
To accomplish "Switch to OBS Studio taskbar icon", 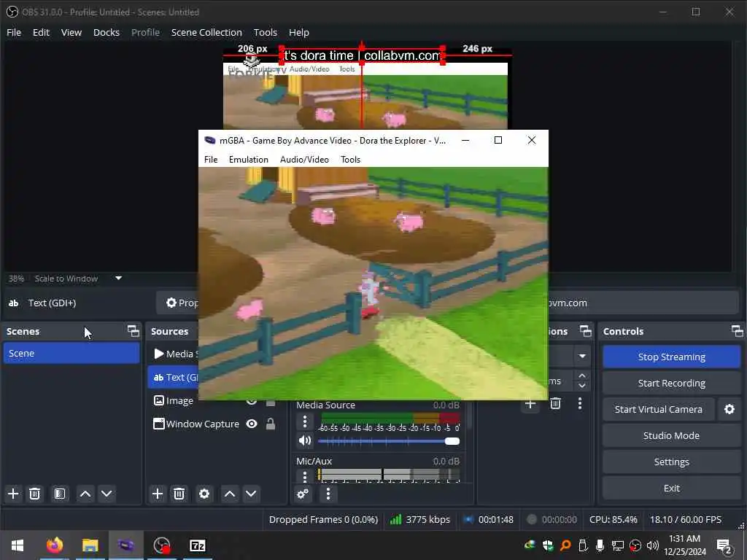I will click(x=162, y=545).
